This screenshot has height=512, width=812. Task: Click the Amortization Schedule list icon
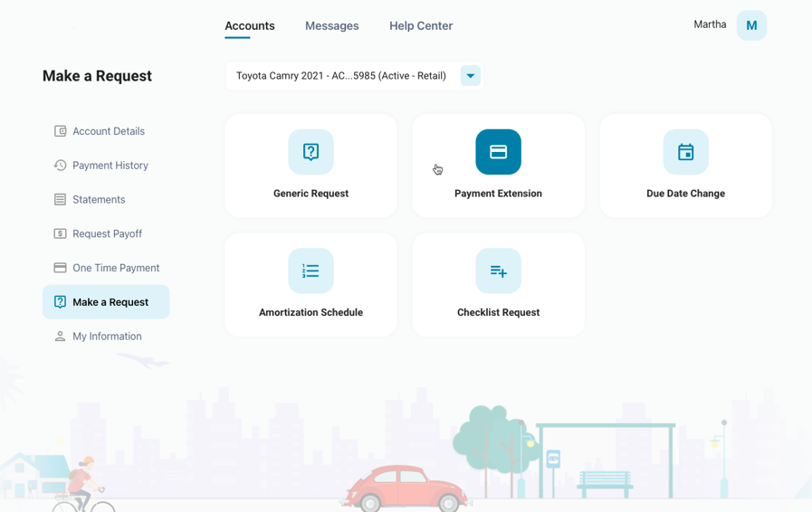pyautogui.click(x=310, y=271)
